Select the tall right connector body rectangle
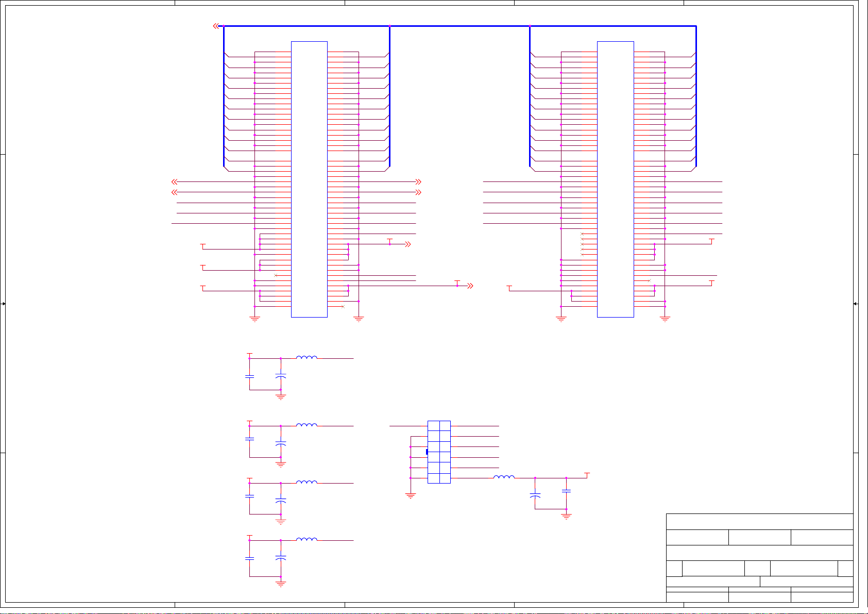Image resolution: width=868 pixels, height=614 pixels. (616, 179)
